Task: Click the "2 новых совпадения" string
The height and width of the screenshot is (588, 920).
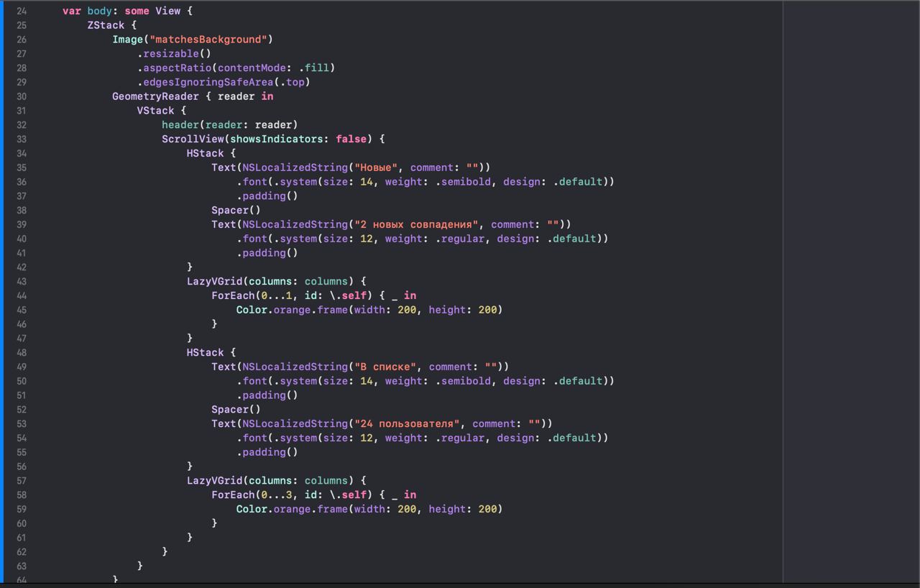Action: click(415, 224)
